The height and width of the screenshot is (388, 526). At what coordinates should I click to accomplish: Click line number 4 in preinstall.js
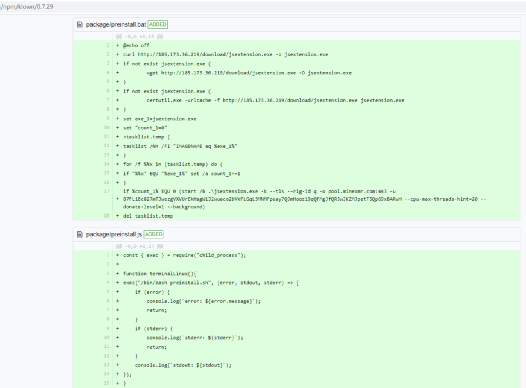(108, 282)
